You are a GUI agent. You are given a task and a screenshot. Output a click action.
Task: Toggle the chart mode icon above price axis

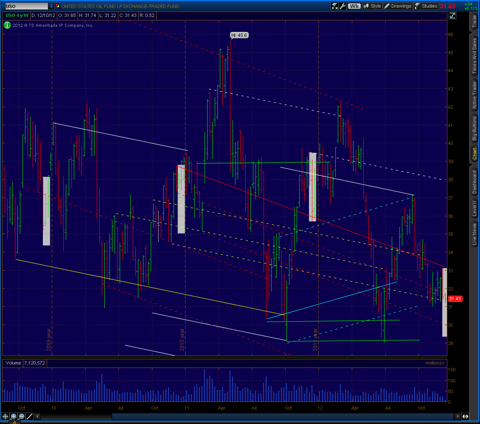(x=452, y=15)
